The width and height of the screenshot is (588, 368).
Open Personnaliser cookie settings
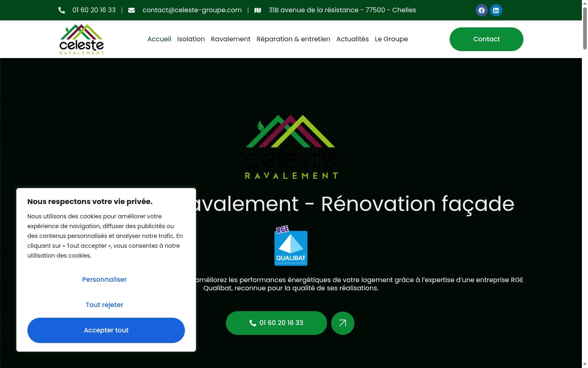tap(105, 280)
